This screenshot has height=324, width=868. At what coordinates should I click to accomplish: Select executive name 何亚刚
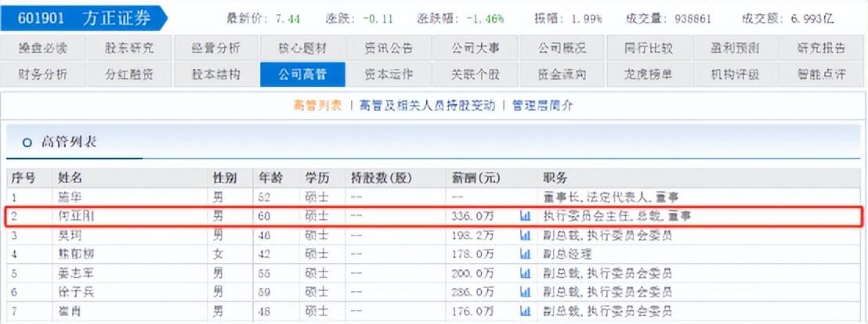[x=76, y=217]
